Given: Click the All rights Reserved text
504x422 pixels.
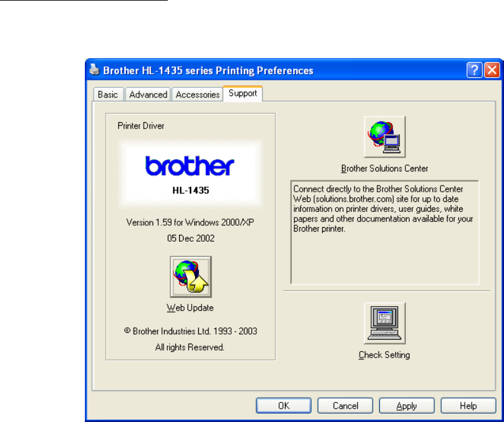Looking at the screenshot, I should 190,347.
